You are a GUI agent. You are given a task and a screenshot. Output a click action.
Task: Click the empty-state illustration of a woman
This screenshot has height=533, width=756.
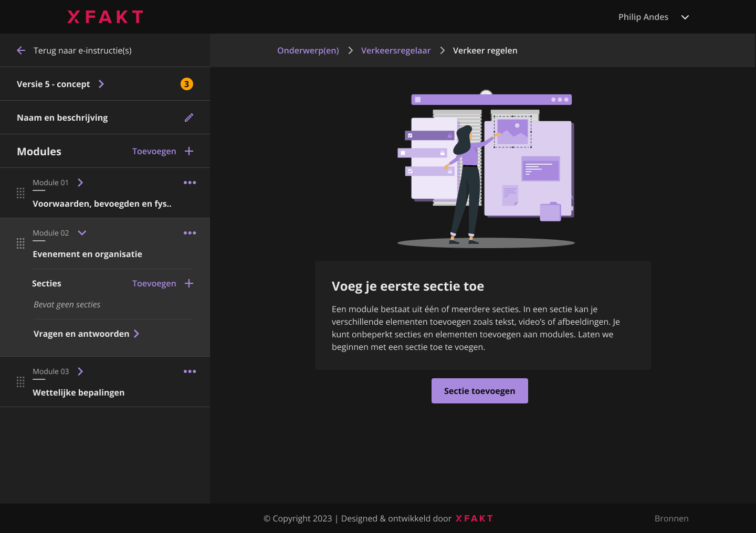point(486,169)
